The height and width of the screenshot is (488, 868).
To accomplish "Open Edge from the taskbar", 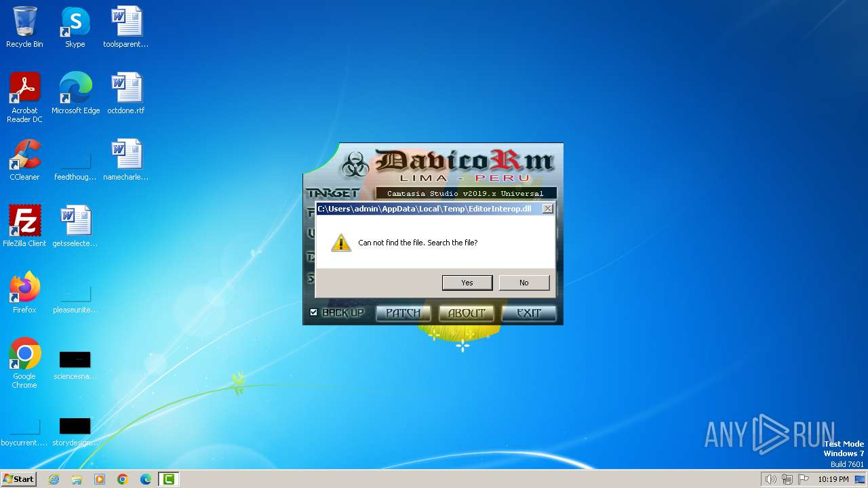I will coord(146,479).
